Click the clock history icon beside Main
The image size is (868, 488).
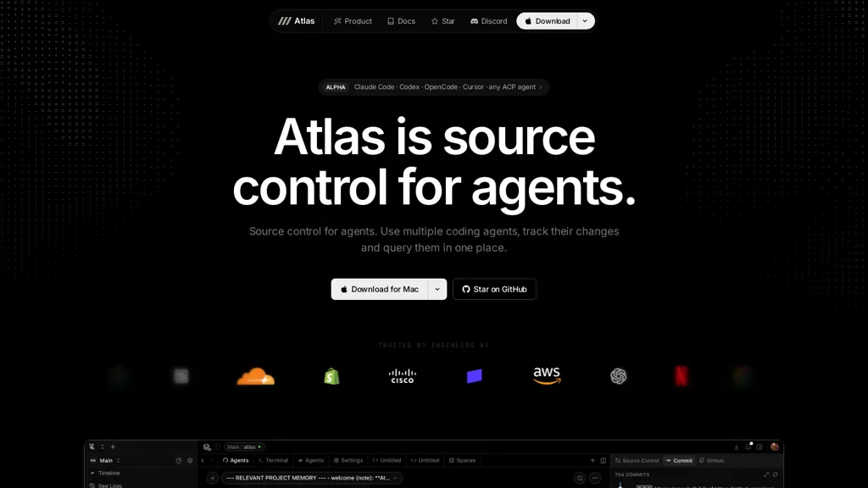click(179, 460)
